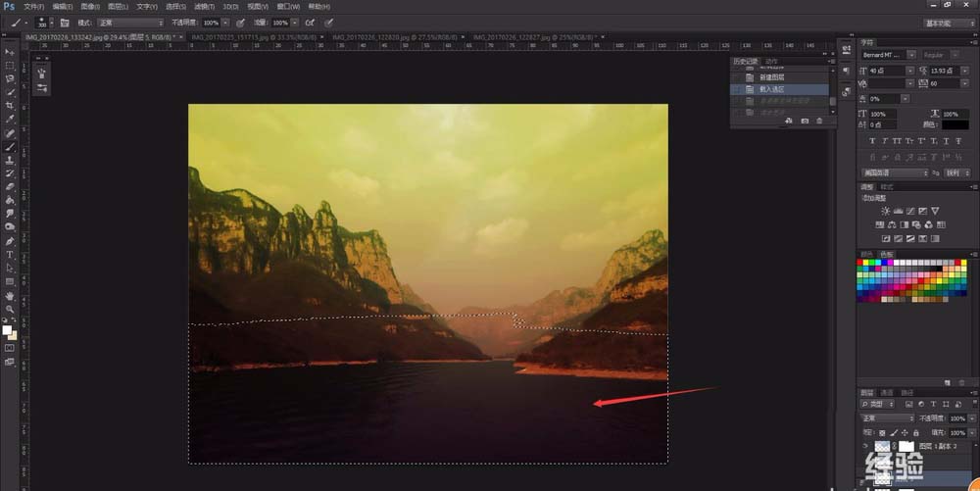
Task: Select the 新建图层 history state
Action: click(781, 77)
